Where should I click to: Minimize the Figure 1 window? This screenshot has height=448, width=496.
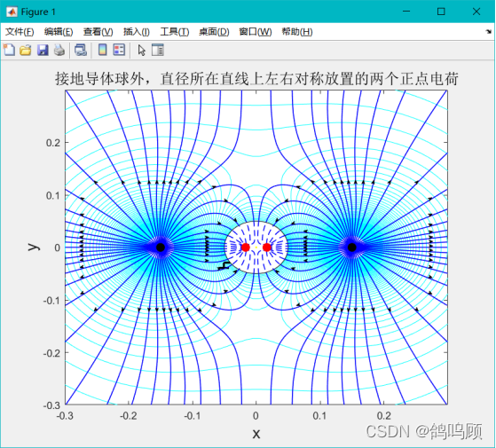(x=406, y=12)
